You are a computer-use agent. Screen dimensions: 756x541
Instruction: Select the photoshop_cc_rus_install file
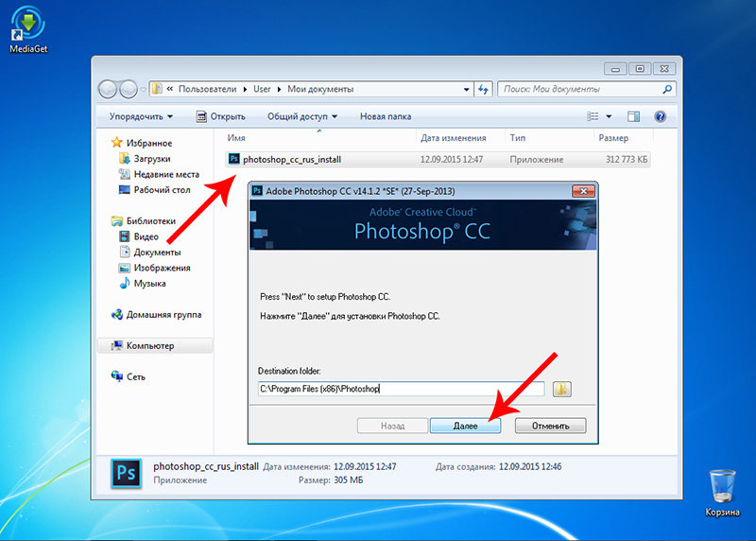[x=290, y=160]
